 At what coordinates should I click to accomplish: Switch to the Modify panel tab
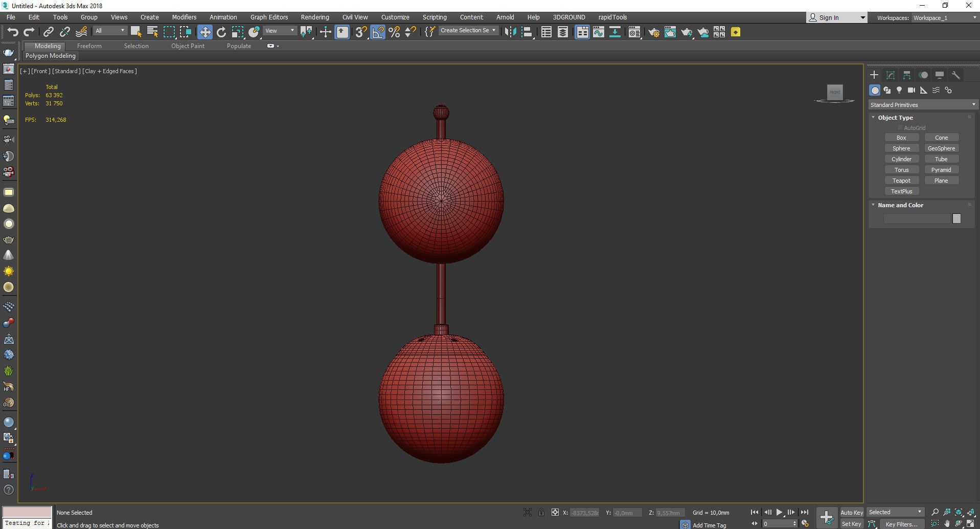tap(891, 75)
